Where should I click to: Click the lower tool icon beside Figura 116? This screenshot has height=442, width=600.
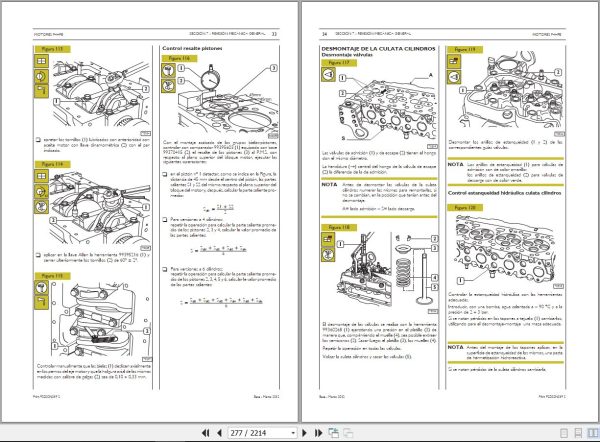coord(168,86)
